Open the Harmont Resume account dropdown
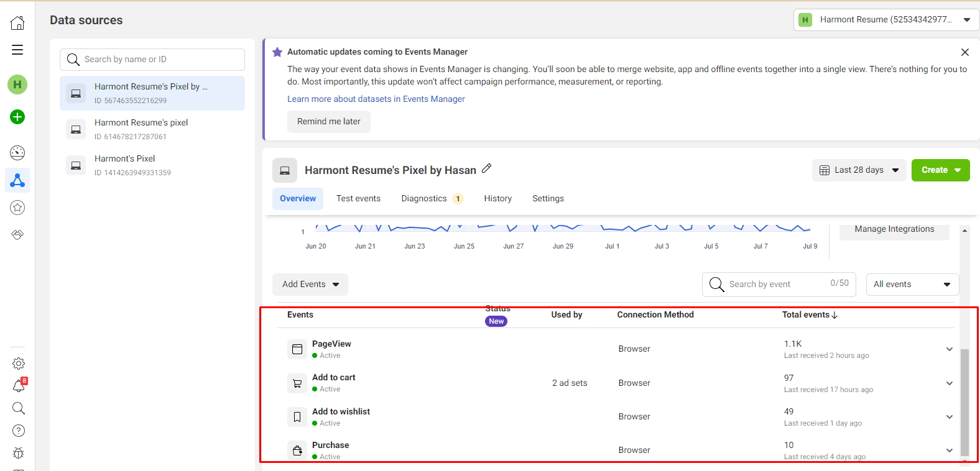 [886, 20]
